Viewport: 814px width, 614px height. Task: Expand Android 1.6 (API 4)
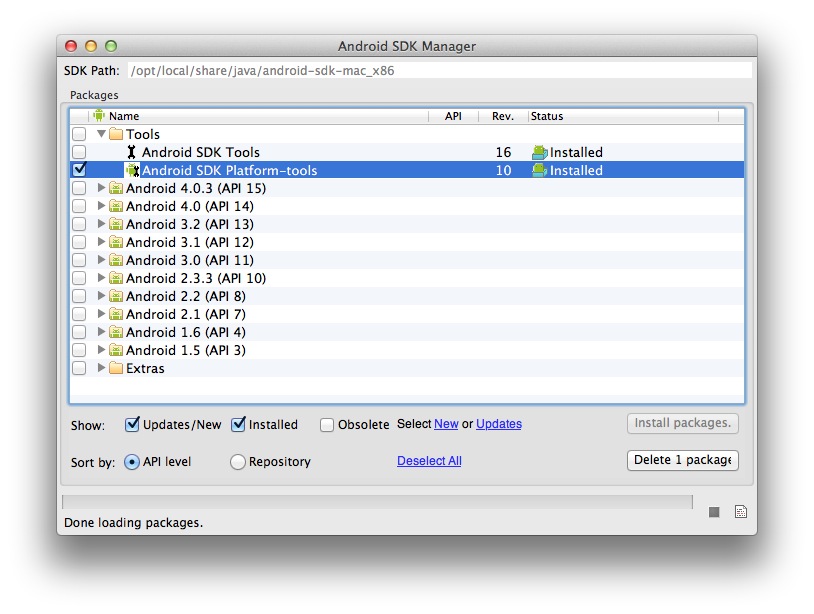102,332
